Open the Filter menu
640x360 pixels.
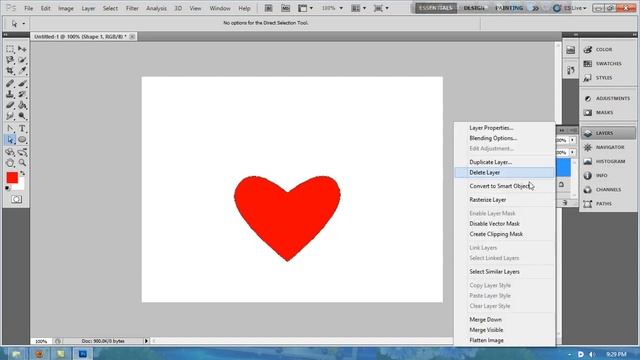(x=132, y=8)
